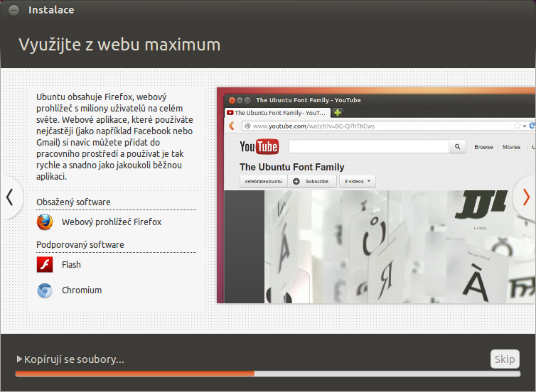Click the celebrateubuntu channel button
The height and width of the screenshot is (392, 536).
264,181
